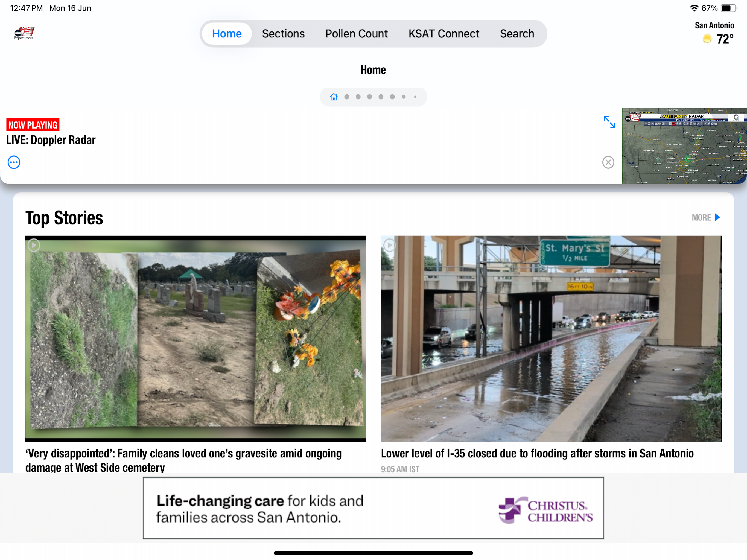The width and height of the screenshot is (747, 560).
Task: Open the Pollen Count tab
Action: pos(356,34)
